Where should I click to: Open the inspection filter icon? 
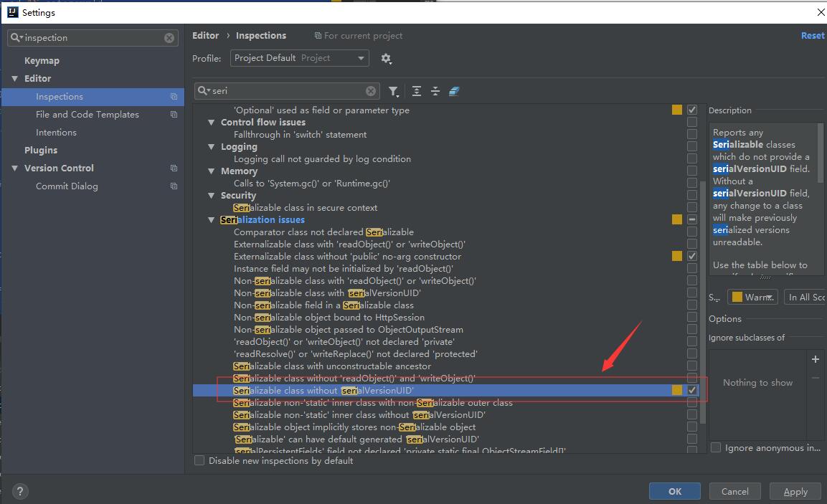pos(392,90)
